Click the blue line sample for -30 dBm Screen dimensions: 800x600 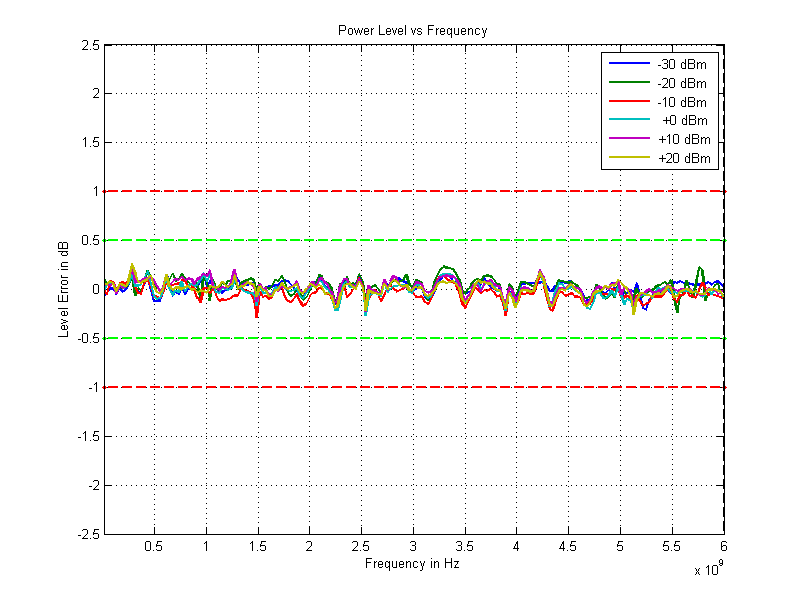[627, 64]
